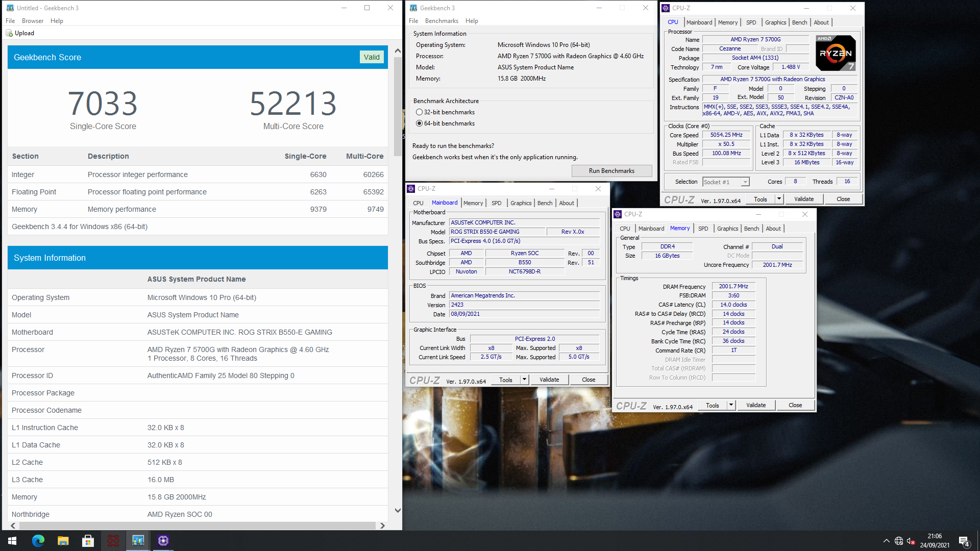The height and width of the screenshot is (551, 980).
Task: Open Help menu in Geekbench results window
Action: (x=57, y=21)
